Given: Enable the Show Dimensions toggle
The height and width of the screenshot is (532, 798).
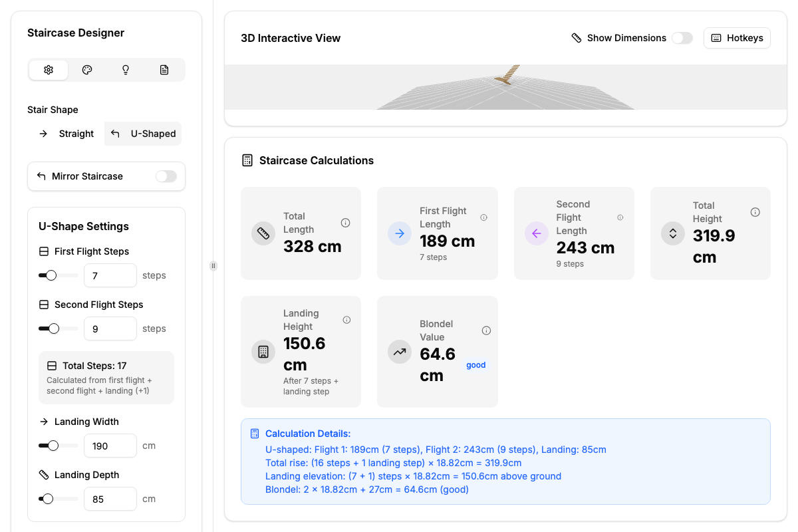Looking at the screenshot, I should pos(682,38).
